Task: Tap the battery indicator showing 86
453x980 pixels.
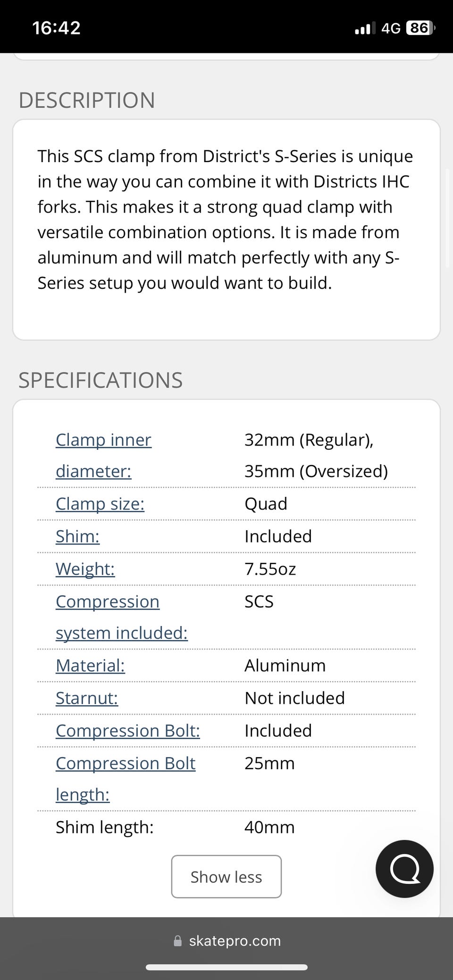Action: point(420,28)
